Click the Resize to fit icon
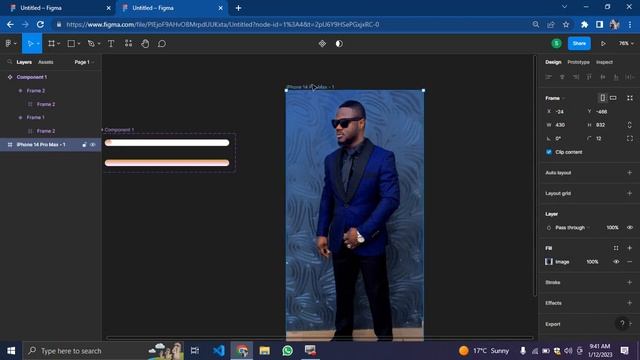Screen dimensions: 640x360 (x=630, y=98)
